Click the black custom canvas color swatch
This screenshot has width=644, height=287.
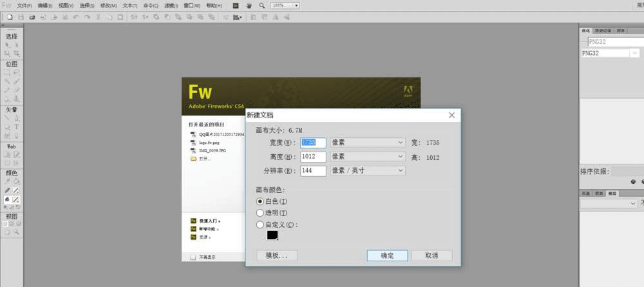[272, 235]
